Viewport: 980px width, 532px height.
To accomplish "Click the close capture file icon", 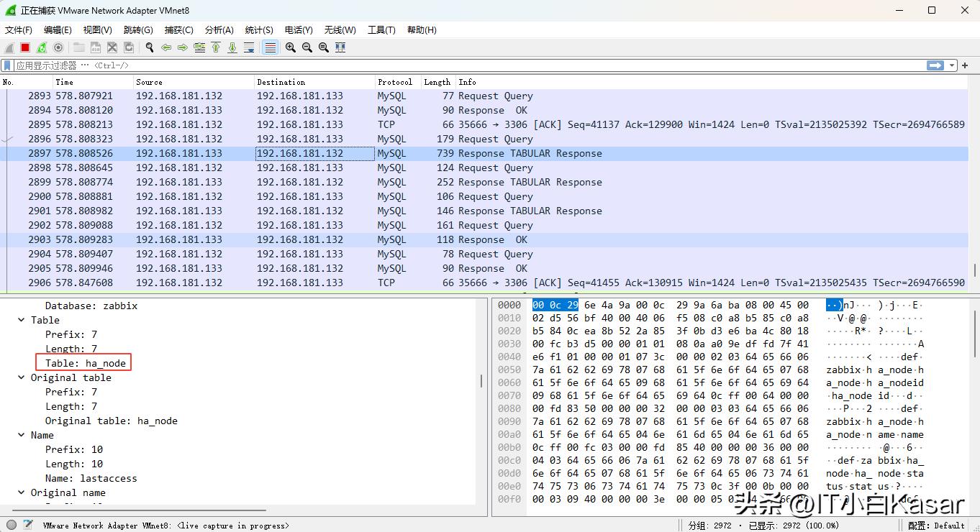I will [x=112, y=47].
